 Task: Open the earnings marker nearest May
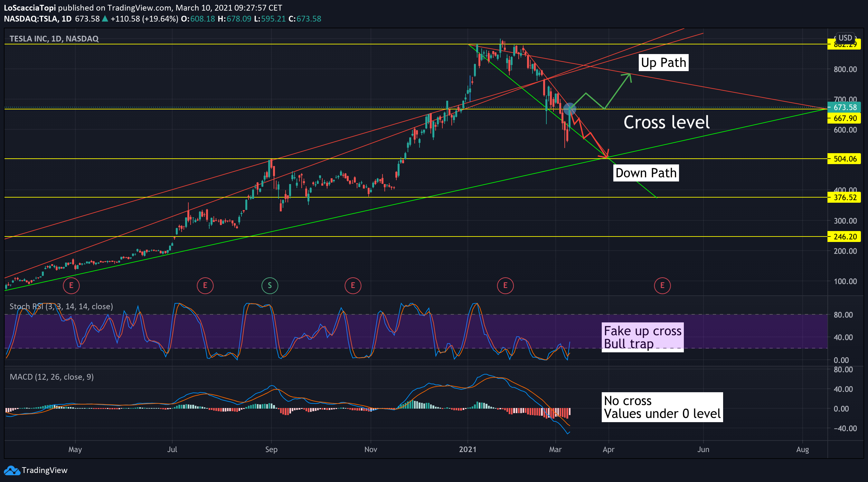point(71,286)
